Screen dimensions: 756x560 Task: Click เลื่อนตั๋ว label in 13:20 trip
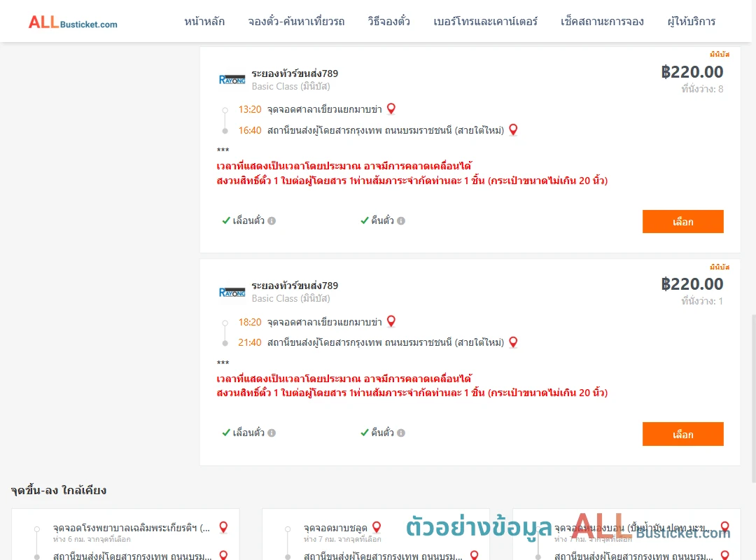click(248, 220)
